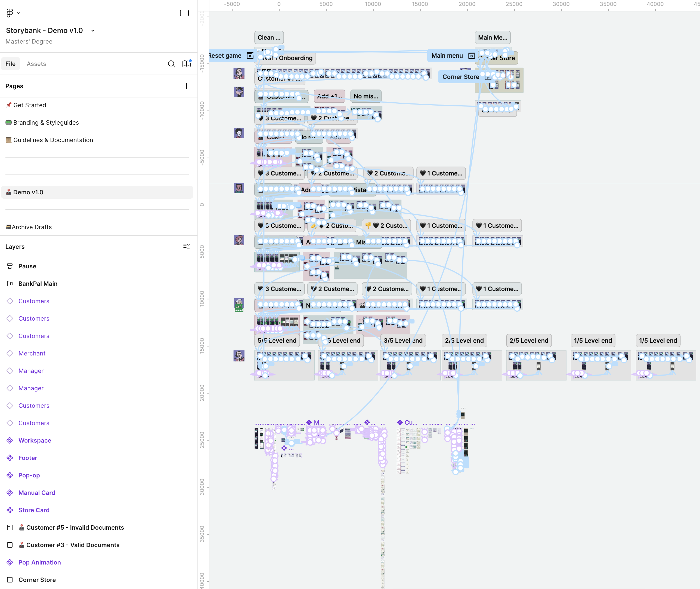
Task: Add a new page with plus icon
Action: click(x=186, y=86)
